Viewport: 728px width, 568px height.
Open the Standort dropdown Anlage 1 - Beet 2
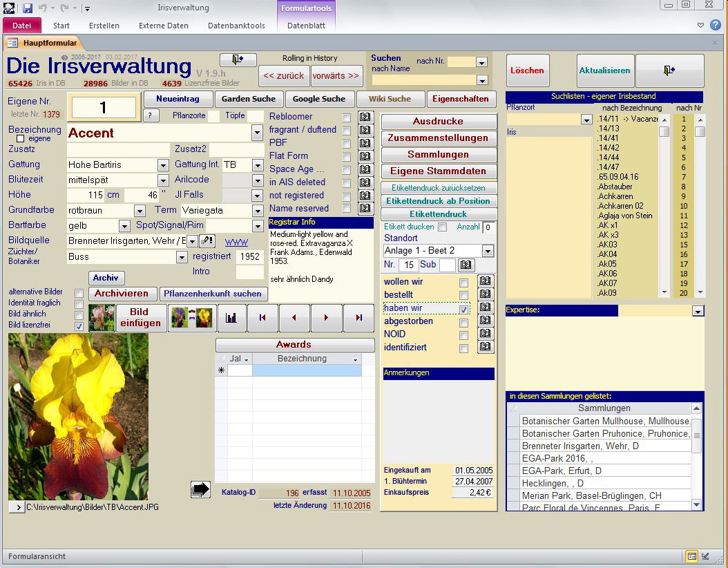pos(488,252)
